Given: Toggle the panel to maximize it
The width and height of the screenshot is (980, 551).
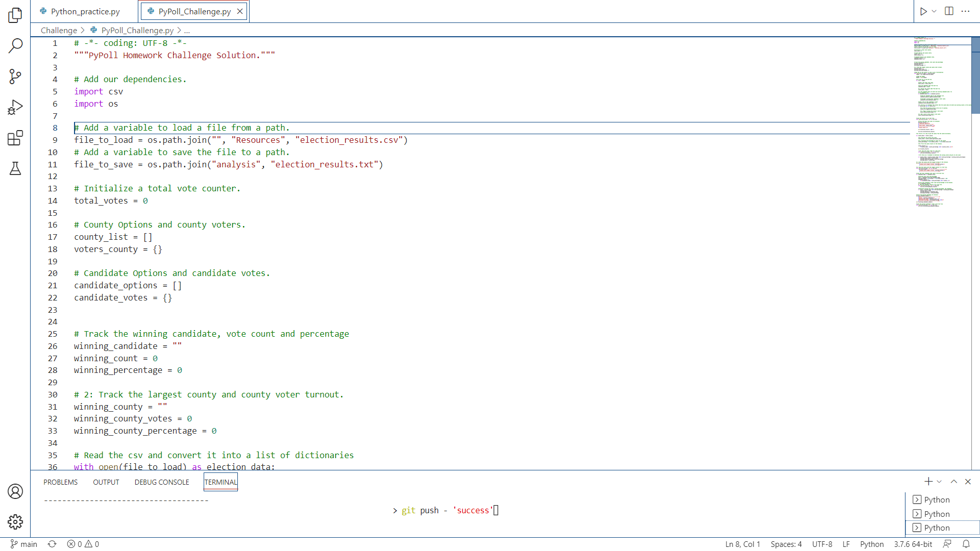Looking at the screenshot, I should [x=953, y=481].
